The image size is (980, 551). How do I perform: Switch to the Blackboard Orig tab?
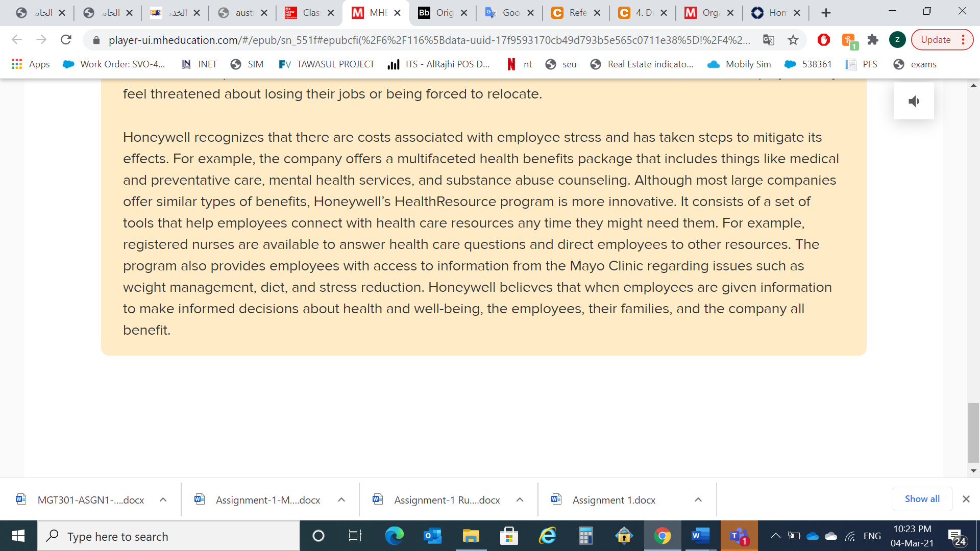[442, 13]
